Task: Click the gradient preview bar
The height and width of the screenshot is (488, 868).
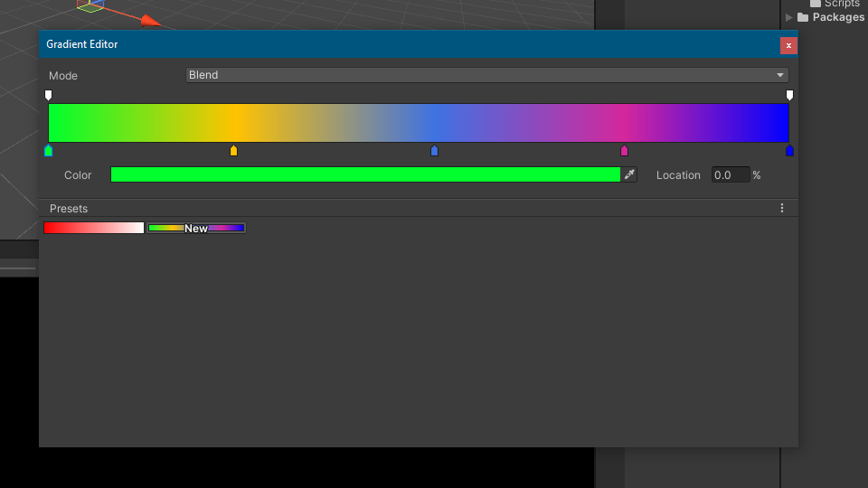Action: tap(419, 123)
